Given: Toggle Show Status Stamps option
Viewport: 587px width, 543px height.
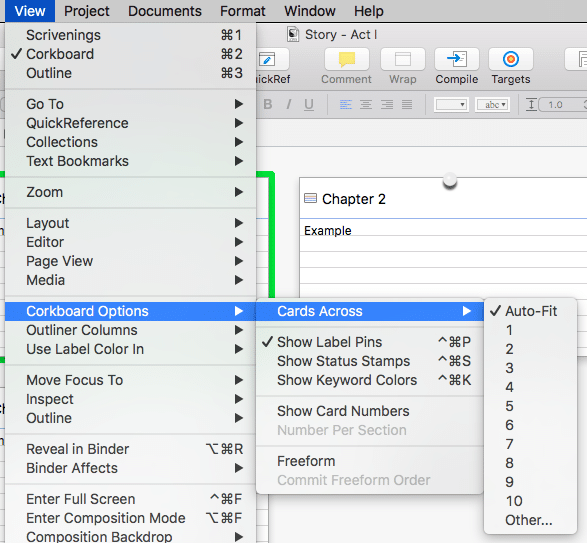Looking at the screenshot, I should tap(370, 361).
